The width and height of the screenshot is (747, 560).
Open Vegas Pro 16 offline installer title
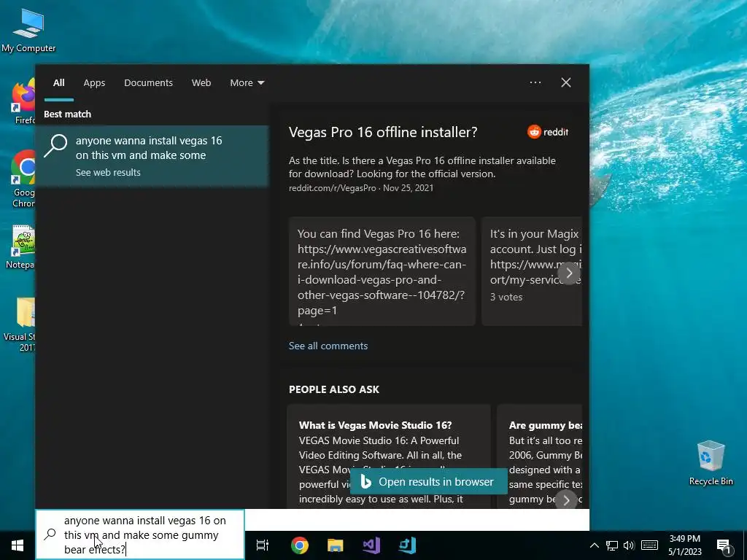(x=383, y=132)
